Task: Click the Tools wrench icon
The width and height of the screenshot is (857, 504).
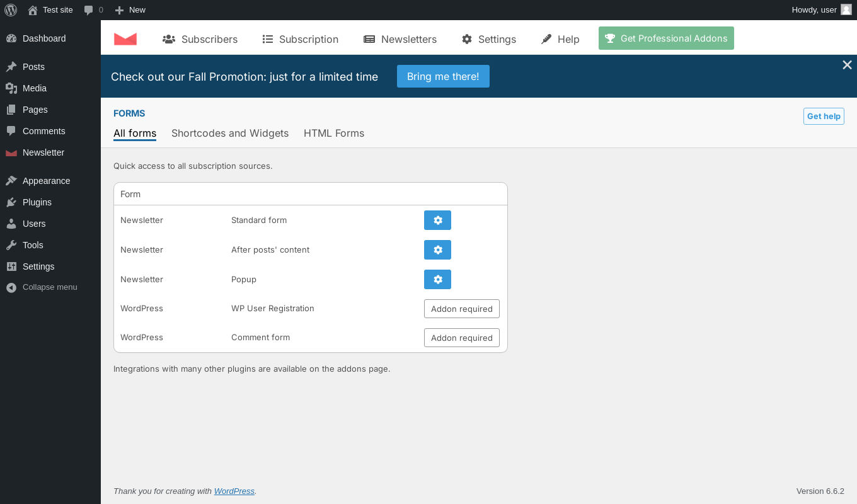Action: coord(11,245)
